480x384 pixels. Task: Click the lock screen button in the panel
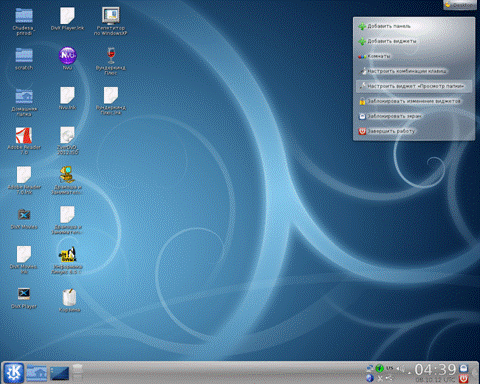point(463,368)
